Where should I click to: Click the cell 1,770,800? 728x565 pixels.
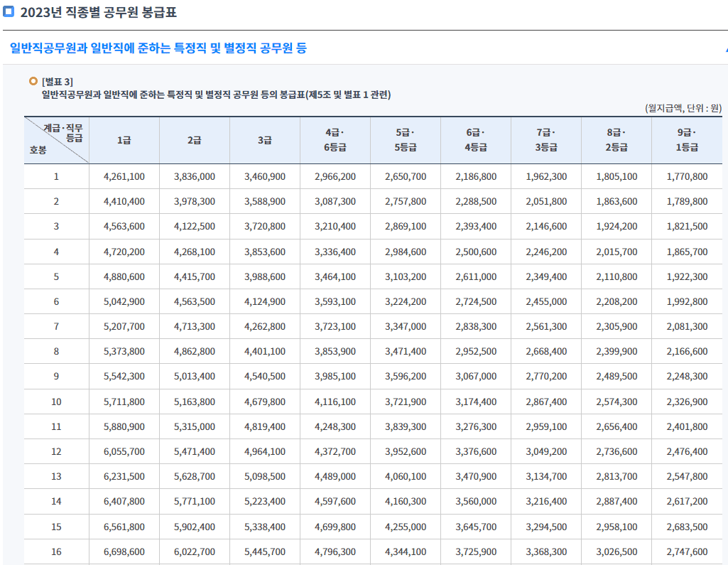click(687, 176)
